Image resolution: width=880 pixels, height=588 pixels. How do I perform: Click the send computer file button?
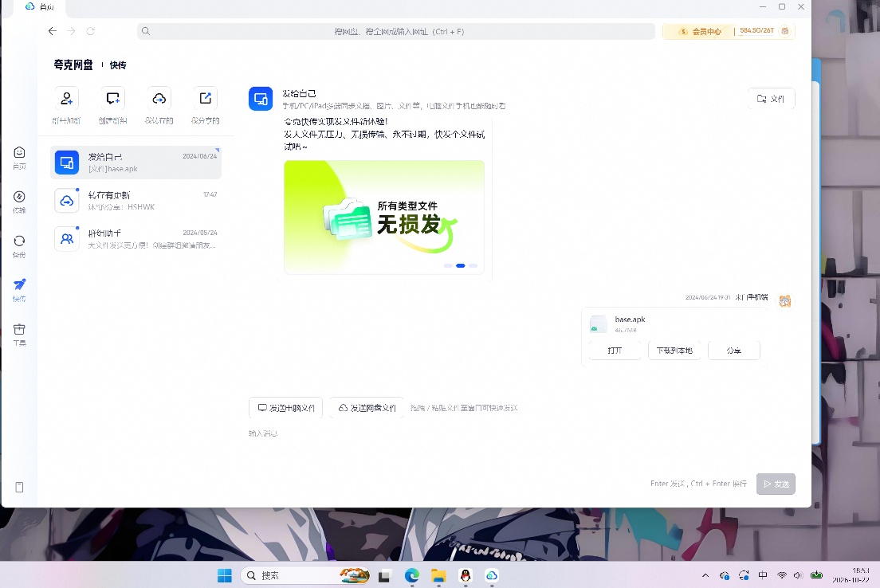[285, 408]
